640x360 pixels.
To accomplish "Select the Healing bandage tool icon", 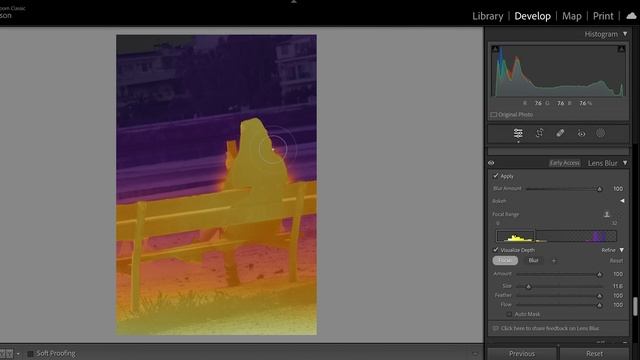I will [560, 133].
